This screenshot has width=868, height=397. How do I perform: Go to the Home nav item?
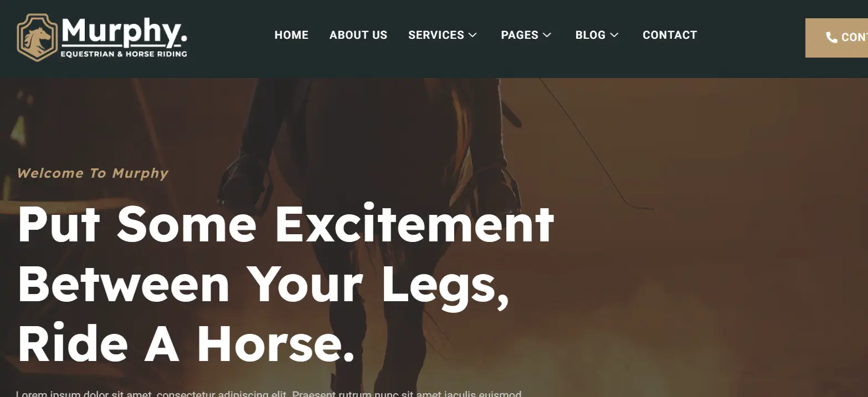[x=291, y=35]
